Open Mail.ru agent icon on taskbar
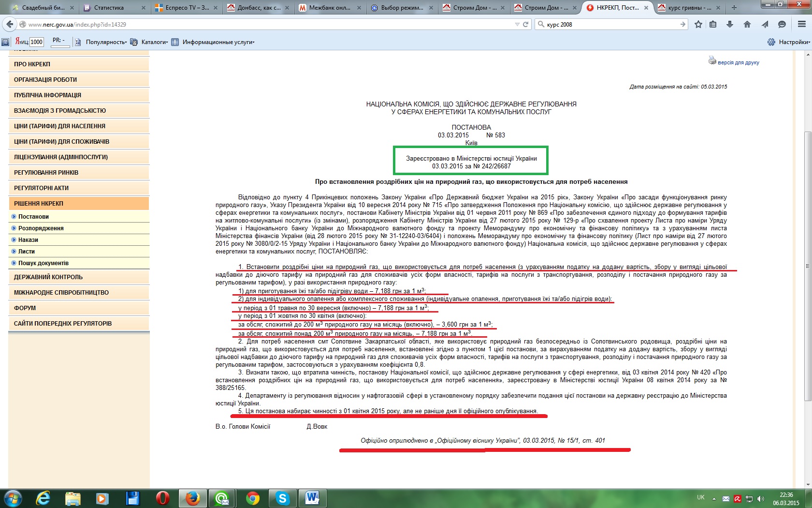This screenshot has width=812, height=508. [x=222, y=498]
